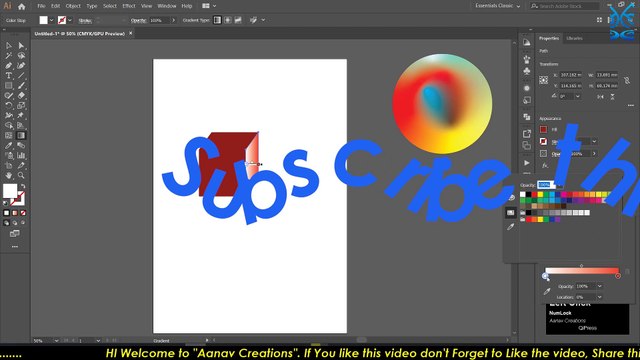Viewport: 640px width, 360px height.
Task: Open control bar fill color dropdown
Action: click(51, 20)
